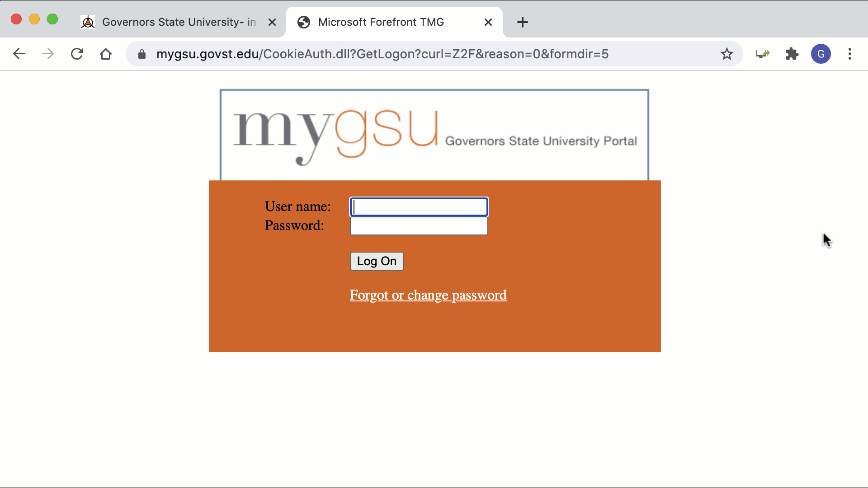Click the Password input field
The height and width of the screenshot is (488, 868).
tap(419, 225)
